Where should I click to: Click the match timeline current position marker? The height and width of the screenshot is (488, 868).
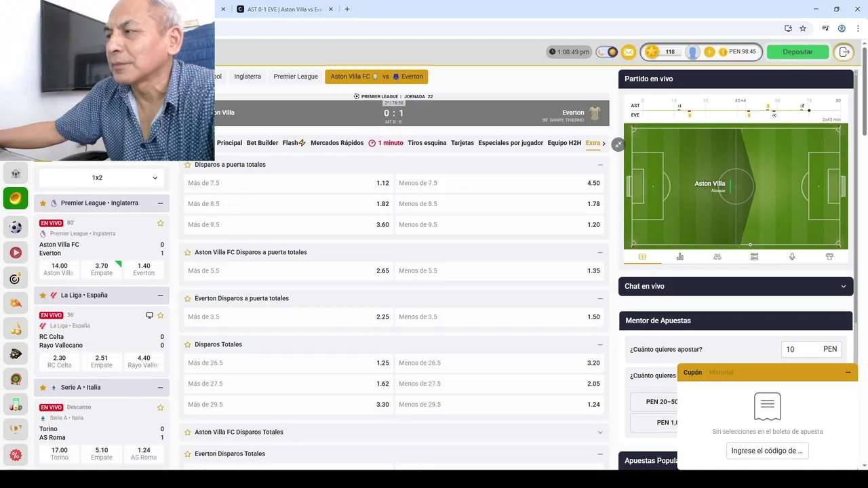(x=809, y=110)
